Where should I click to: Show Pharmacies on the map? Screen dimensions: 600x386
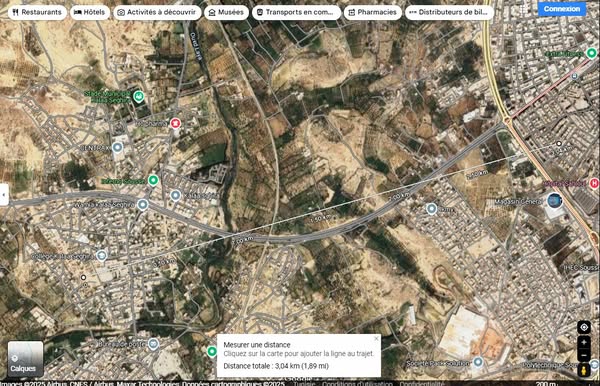click(373, 12)
